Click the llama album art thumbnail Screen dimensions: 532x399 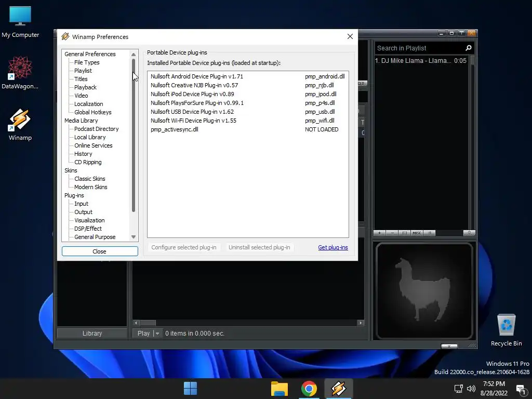coord(424,291)
